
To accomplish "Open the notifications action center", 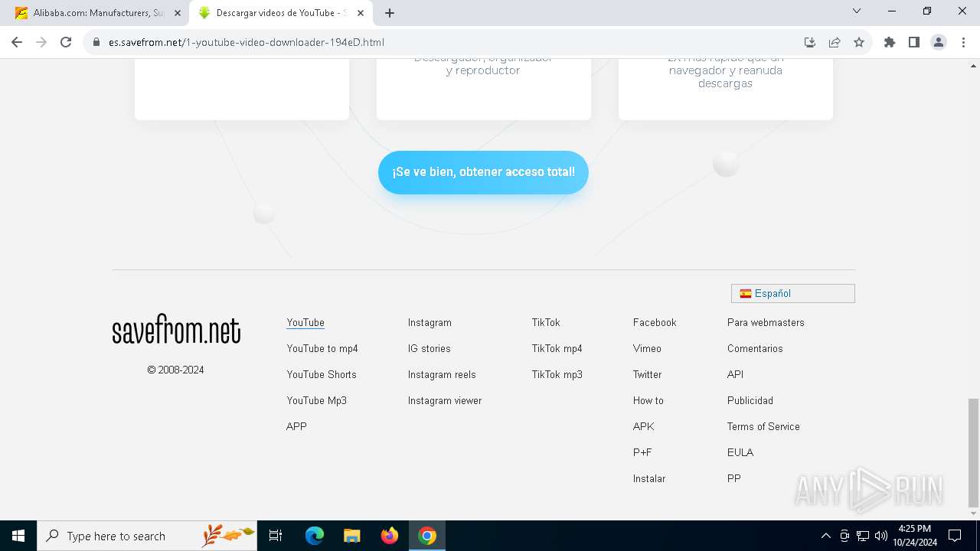I will pos(955,536).
